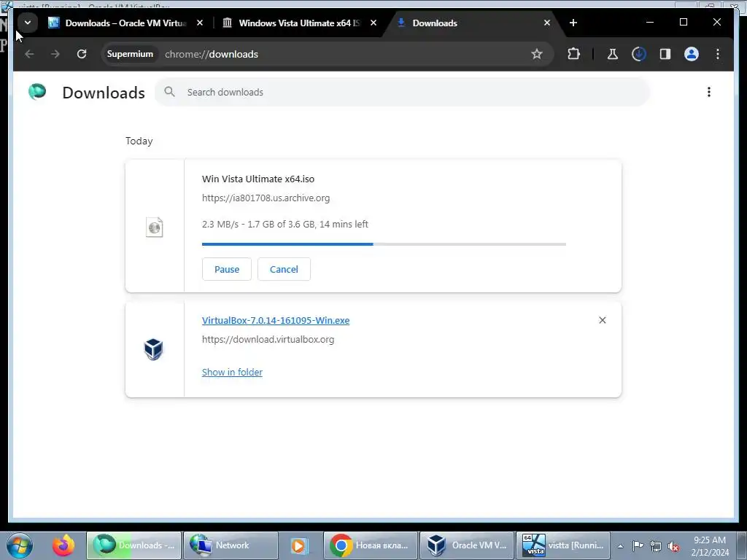Select the Downloads Supermium taskbar button
Screen dimensions: 747x560
(134, 545)
